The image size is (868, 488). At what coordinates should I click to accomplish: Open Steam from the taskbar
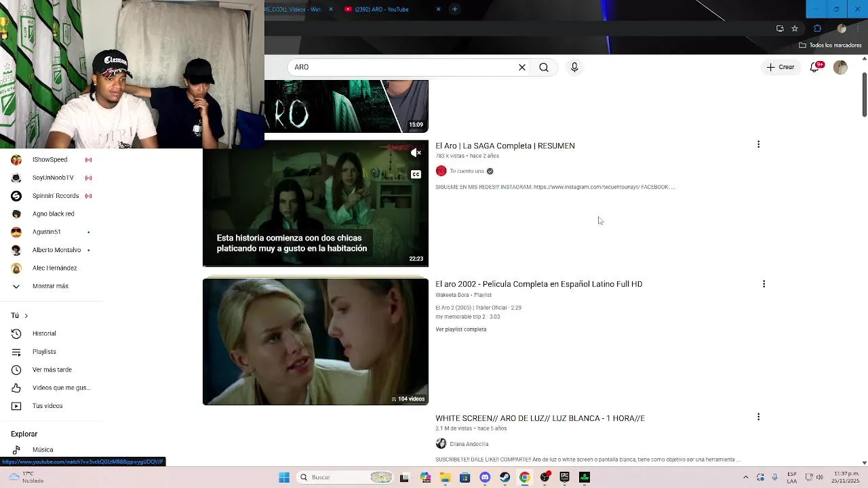tap(505, 477)
